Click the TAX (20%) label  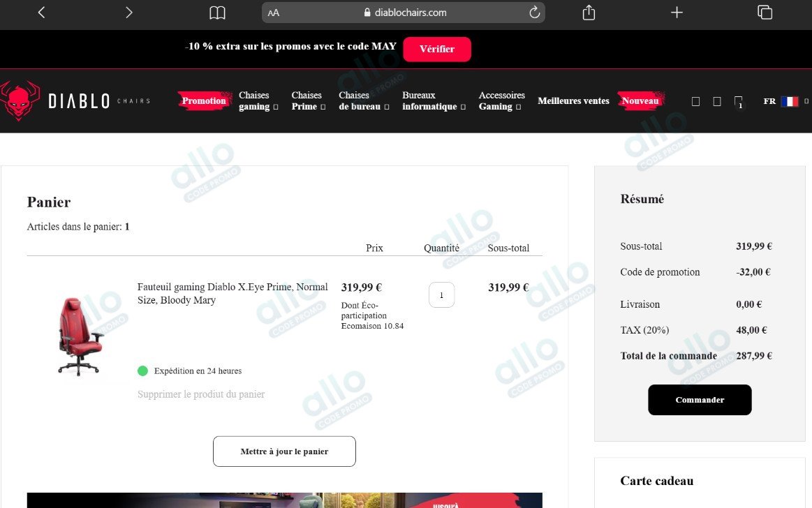click(x=644, y=330)
